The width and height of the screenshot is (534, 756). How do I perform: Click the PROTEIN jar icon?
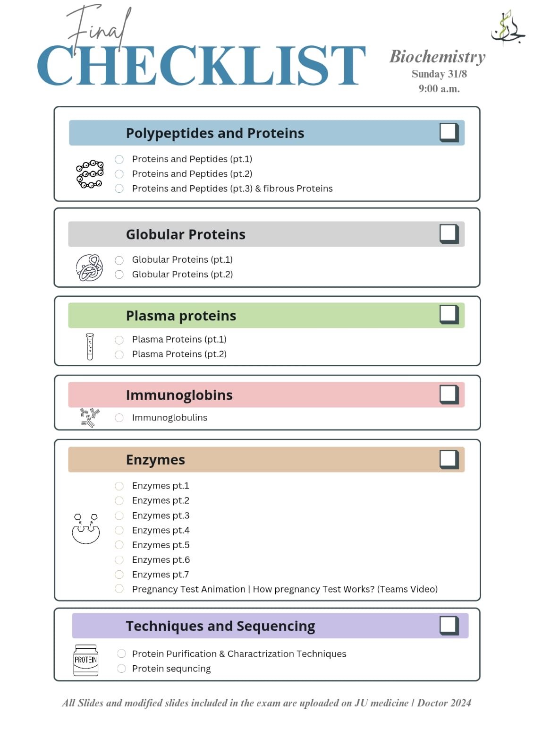(86, 660)
